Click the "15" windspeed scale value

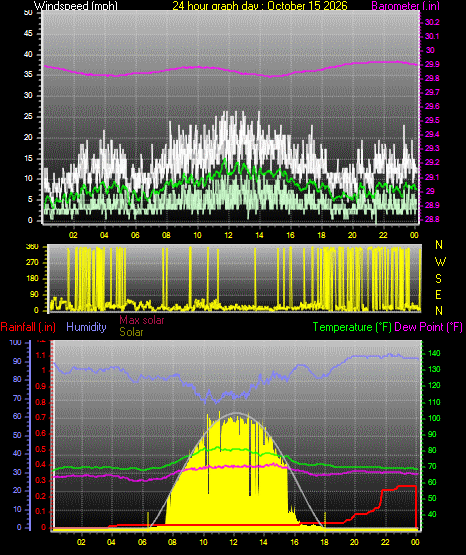tap(28, 158)
